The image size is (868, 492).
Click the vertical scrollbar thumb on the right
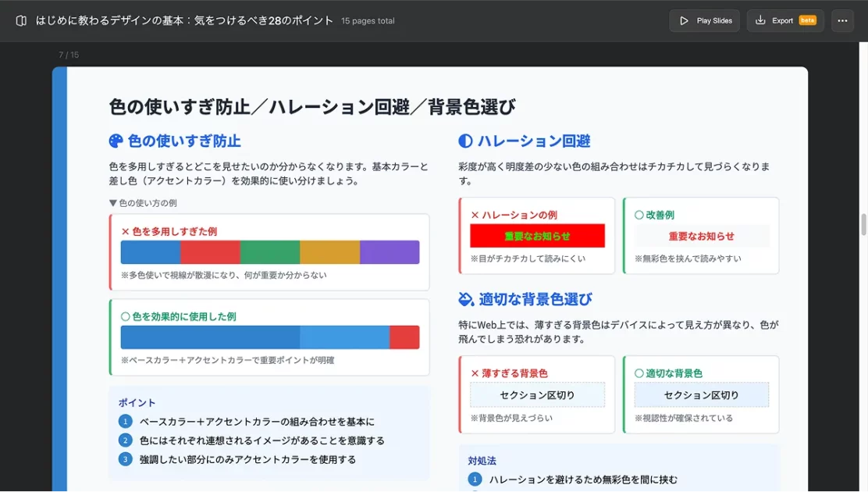coord(863,224)
